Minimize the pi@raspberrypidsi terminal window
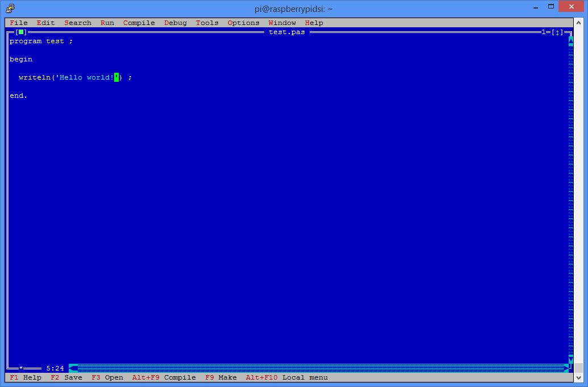 [x=535, y=7]
